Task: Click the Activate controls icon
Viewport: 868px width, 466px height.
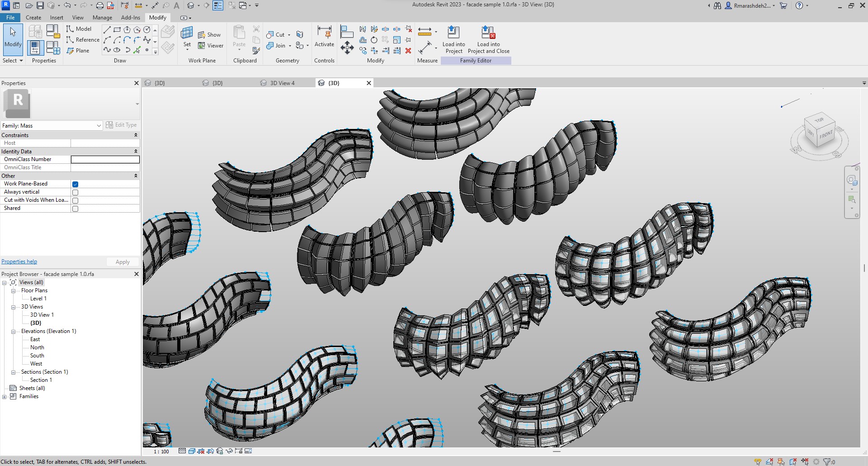Action: [x=324, y=33]
